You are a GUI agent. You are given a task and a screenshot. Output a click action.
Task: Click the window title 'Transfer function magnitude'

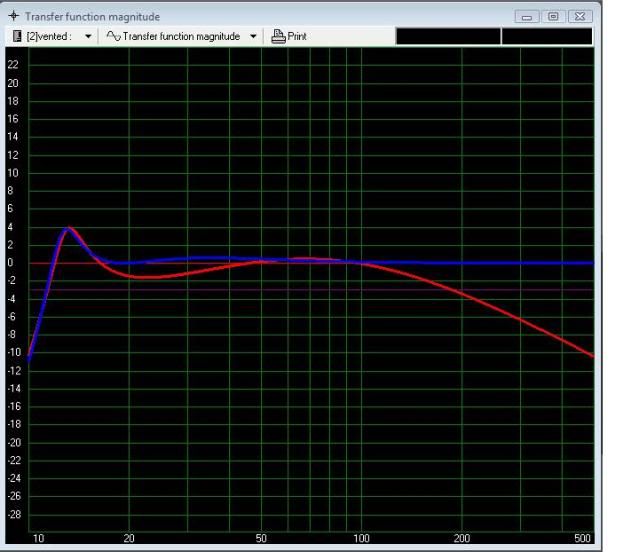(93, 17)
